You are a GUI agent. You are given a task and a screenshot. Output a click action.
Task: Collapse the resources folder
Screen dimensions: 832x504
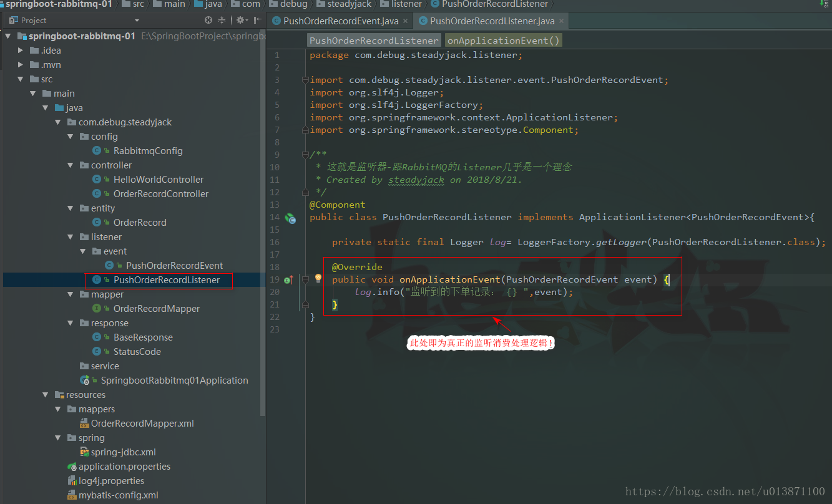pyautogui.click(x=46, y=395)
